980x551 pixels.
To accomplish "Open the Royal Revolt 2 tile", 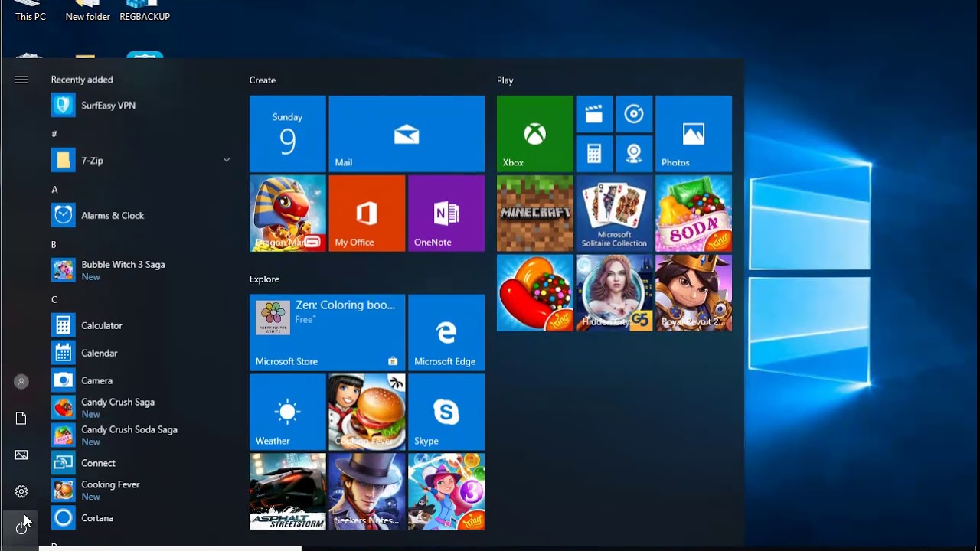I will coord(694,293).
